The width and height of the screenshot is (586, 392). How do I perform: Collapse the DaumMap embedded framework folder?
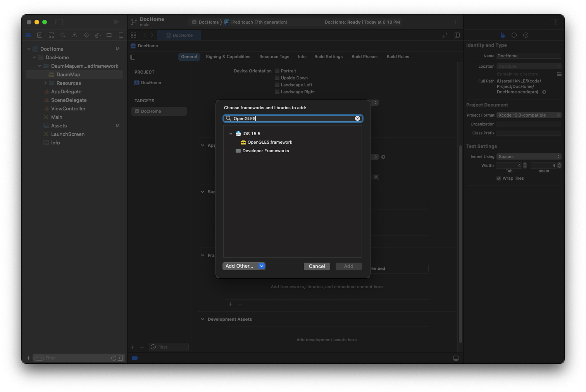pos(40,66)
